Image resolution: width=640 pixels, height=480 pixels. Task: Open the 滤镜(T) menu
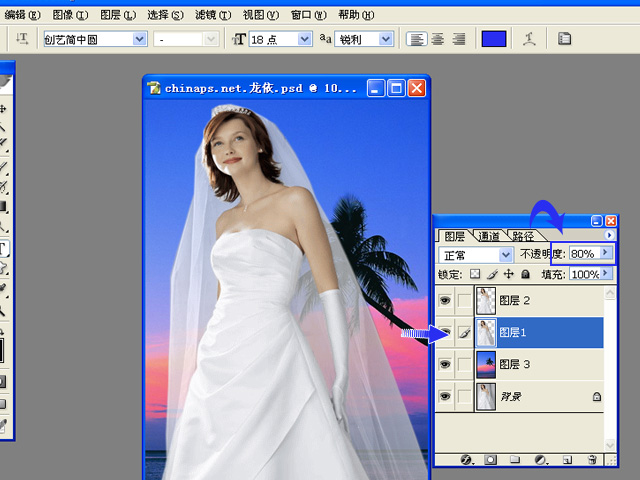click(x=213, y=15)
